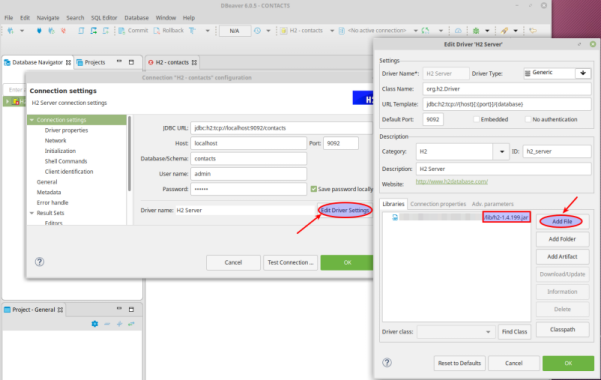Click the Project panel settings gear icon
The image size is (601, 380).
coord(95,324)
